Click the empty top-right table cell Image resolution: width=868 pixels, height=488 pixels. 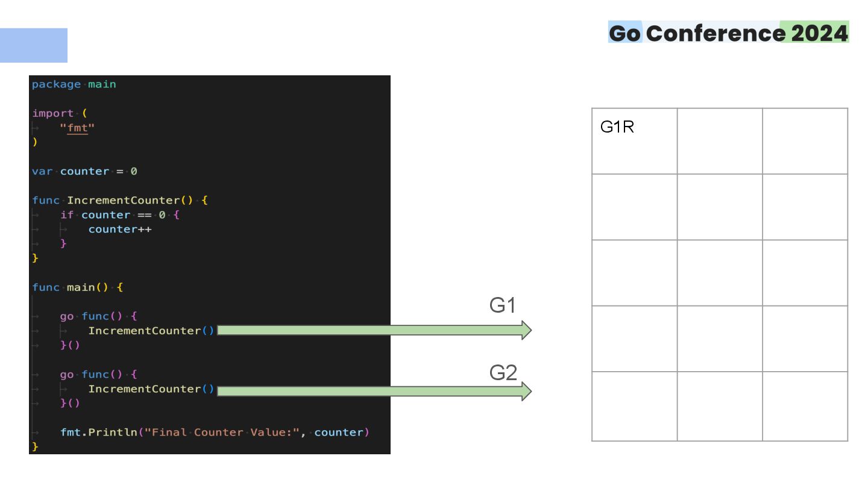(x=805, y=142)
